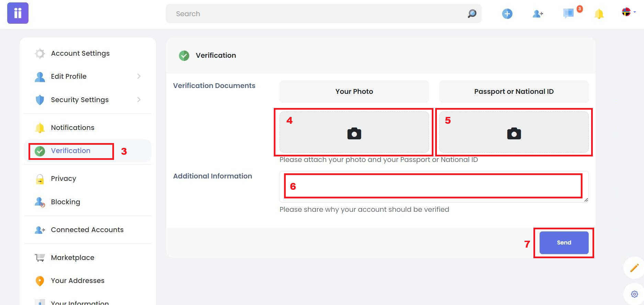Click the Edit Profile person icon

coord(40,77)
